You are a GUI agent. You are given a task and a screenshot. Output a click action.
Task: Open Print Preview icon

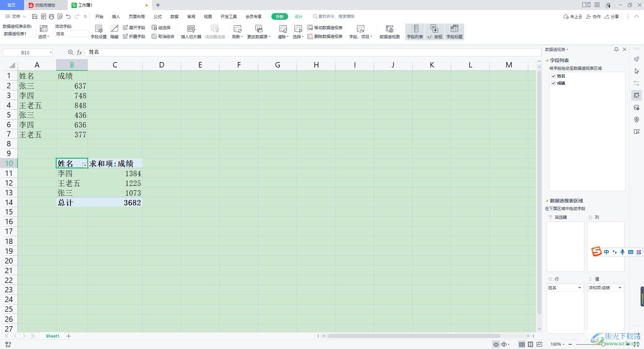(60, 16)
